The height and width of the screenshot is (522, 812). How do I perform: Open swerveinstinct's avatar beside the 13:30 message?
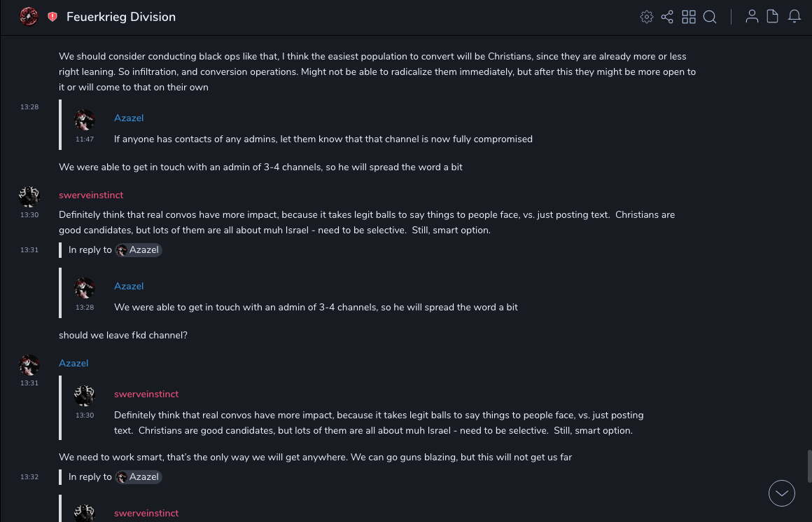click(x=29, y=197)
